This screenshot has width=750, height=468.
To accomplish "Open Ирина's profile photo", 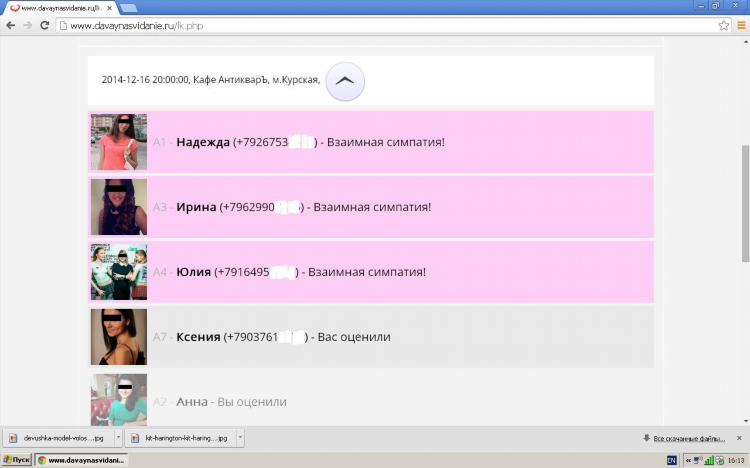I will [119, 207].
